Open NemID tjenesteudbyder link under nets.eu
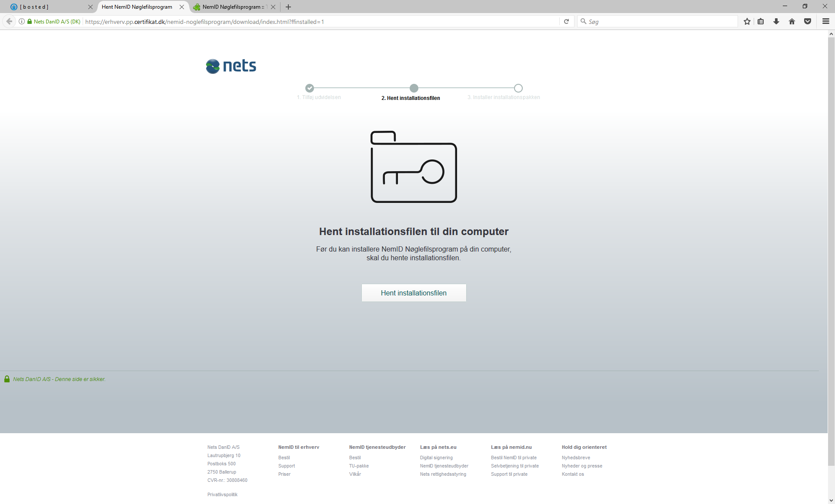Image resolution: width=835 pixels, height=504 pixels. click(x=444, y=466)
